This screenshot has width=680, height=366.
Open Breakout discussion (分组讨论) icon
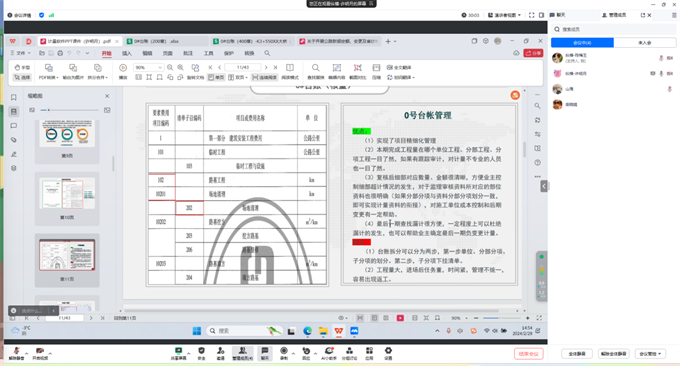[349, 353]
